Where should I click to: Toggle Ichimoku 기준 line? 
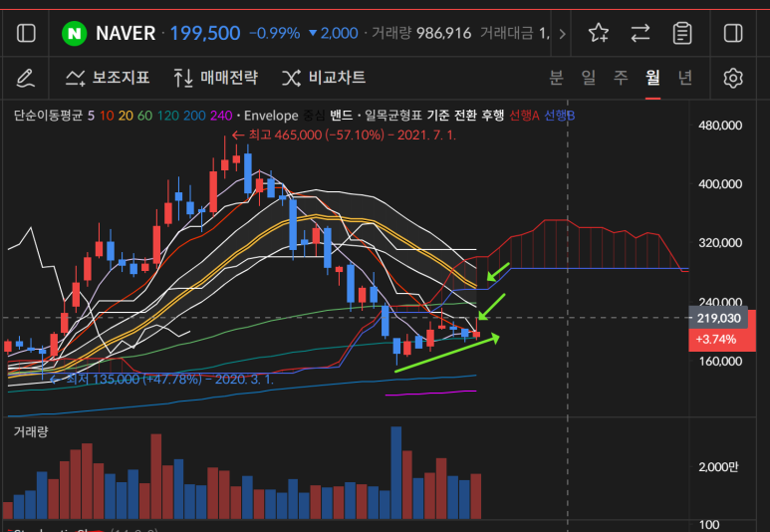click(437, 116)
